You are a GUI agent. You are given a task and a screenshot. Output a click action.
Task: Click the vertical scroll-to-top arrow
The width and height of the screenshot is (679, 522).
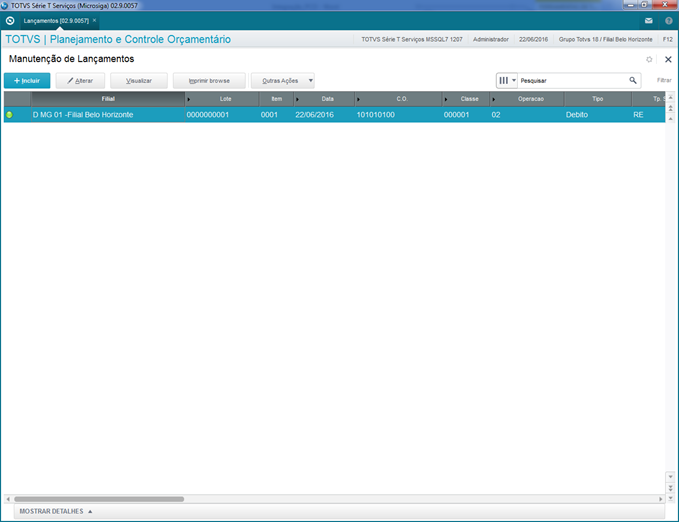click(x=670, y=97)
